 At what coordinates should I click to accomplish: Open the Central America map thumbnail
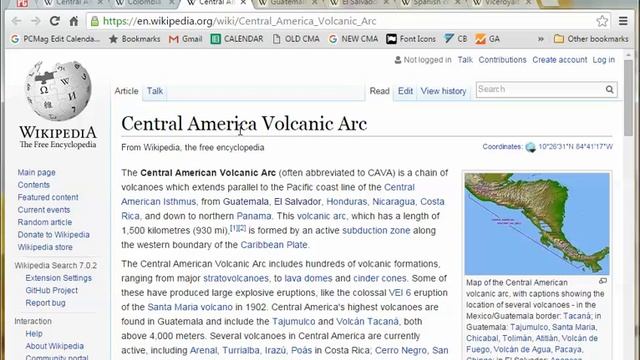(537, 223)
